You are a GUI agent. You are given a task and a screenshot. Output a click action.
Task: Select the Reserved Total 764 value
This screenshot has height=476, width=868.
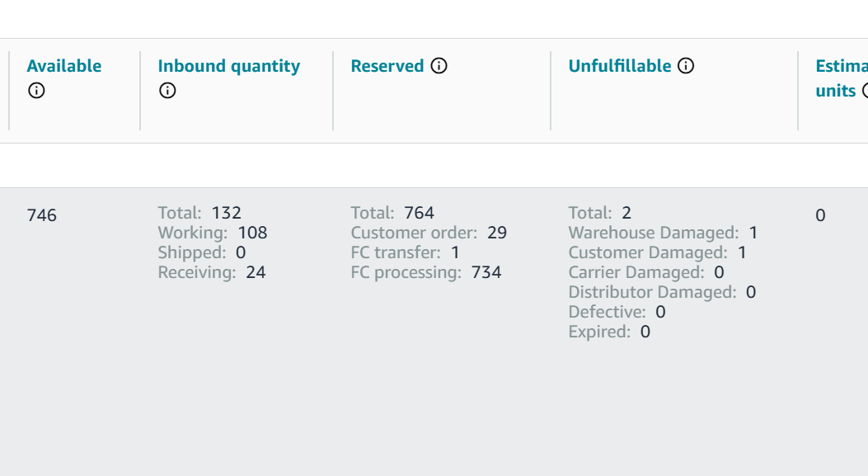pos(419,213)
